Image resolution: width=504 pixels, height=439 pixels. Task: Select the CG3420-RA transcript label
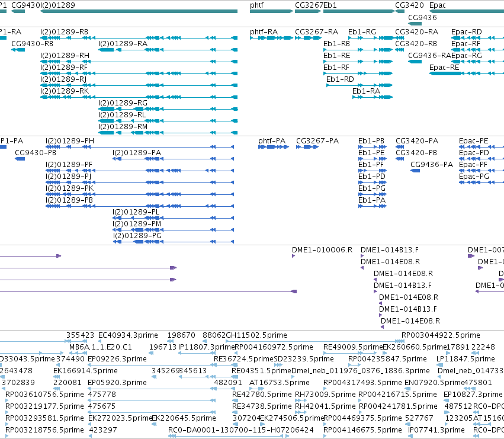(416, 32)
